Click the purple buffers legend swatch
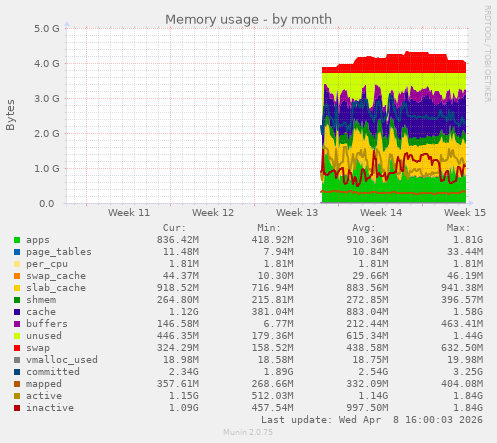The width and height of the screenshot is (497, 443). coord(17,324)
